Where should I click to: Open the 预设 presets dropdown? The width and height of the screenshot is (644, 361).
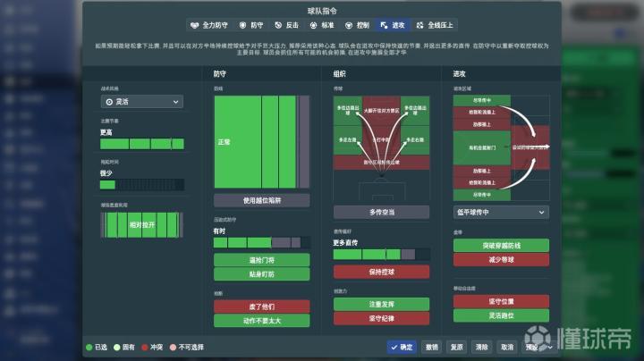[535, 347]
